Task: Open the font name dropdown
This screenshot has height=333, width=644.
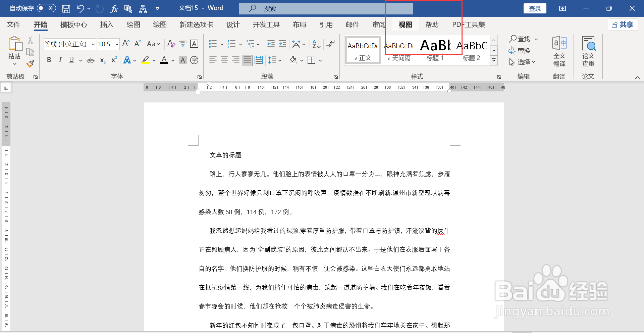Action: point(93,44)
